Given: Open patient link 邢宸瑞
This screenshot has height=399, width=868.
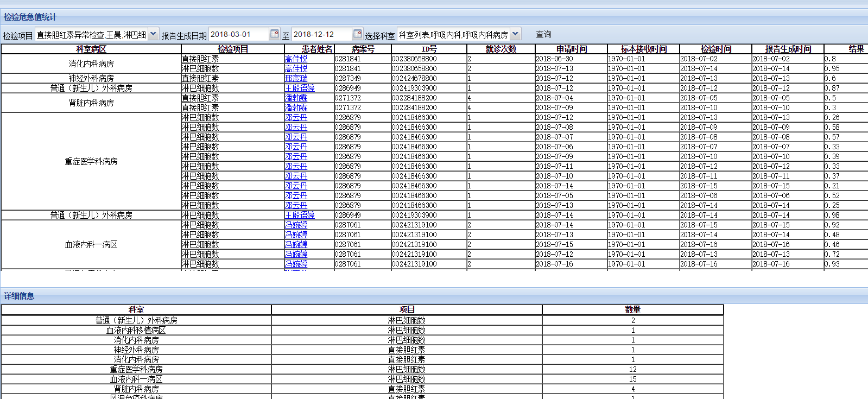Looking at the screenshot, I should tap(296, 78).
